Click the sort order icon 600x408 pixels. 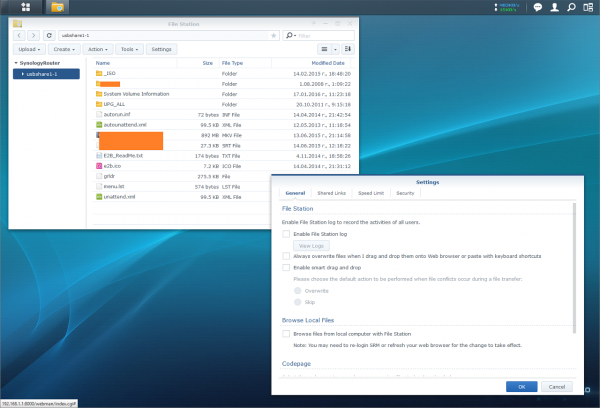tap(348, 49)
